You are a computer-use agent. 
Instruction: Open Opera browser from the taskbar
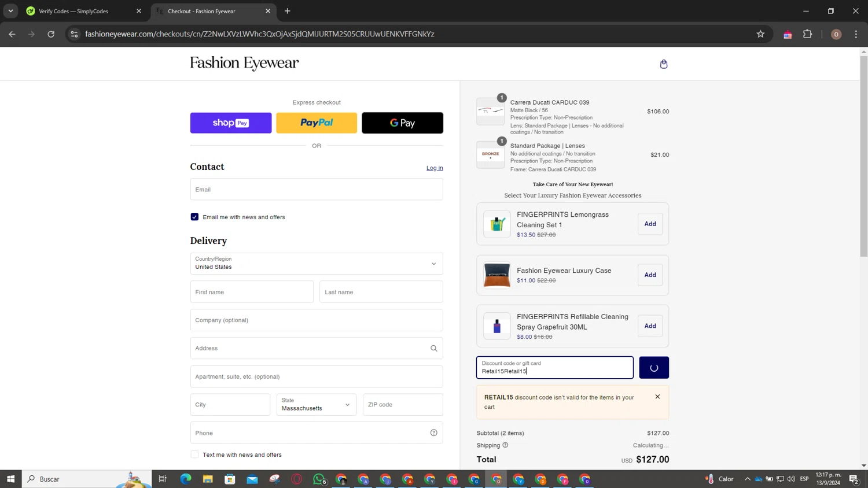(x=297, y=479)
